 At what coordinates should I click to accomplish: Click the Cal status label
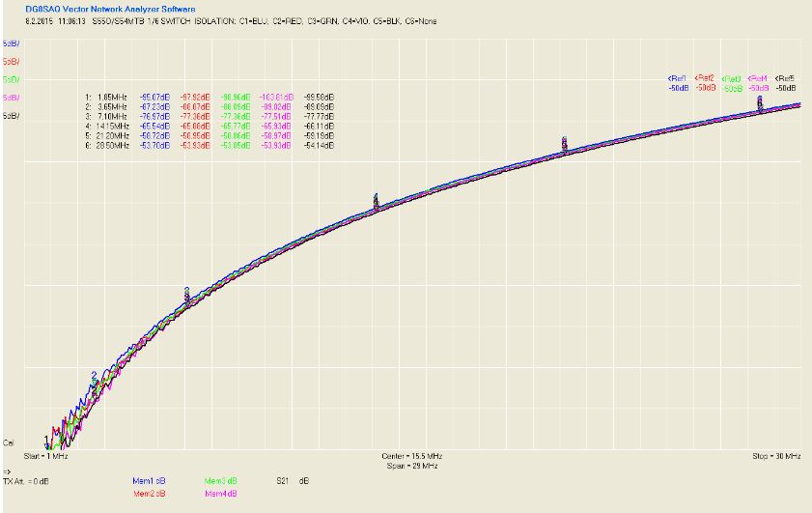pos(9,443)
